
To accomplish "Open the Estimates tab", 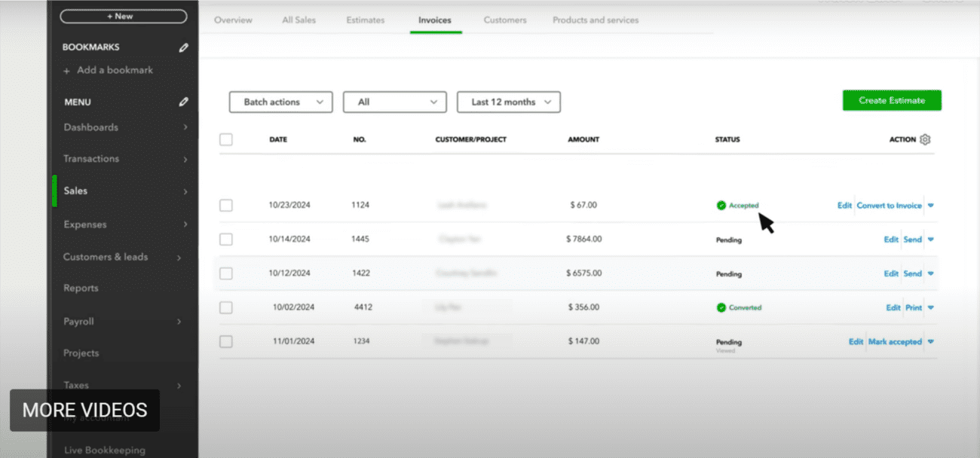I will [365, 20].
